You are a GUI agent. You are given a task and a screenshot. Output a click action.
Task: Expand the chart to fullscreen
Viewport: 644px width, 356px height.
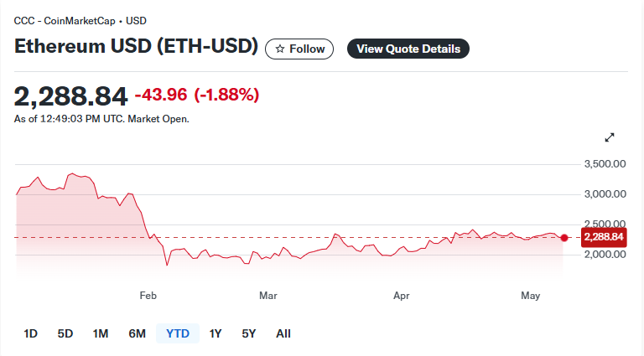point(610,137)
